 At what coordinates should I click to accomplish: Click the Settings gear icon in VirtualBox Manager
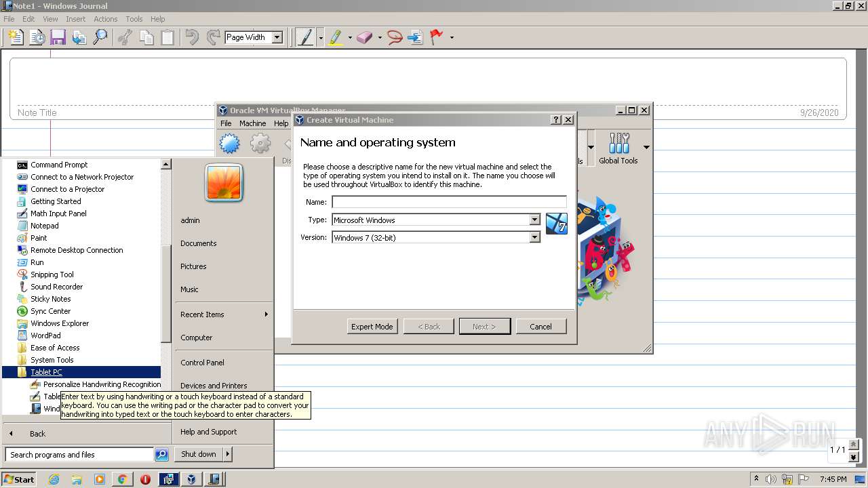point(260,143)
